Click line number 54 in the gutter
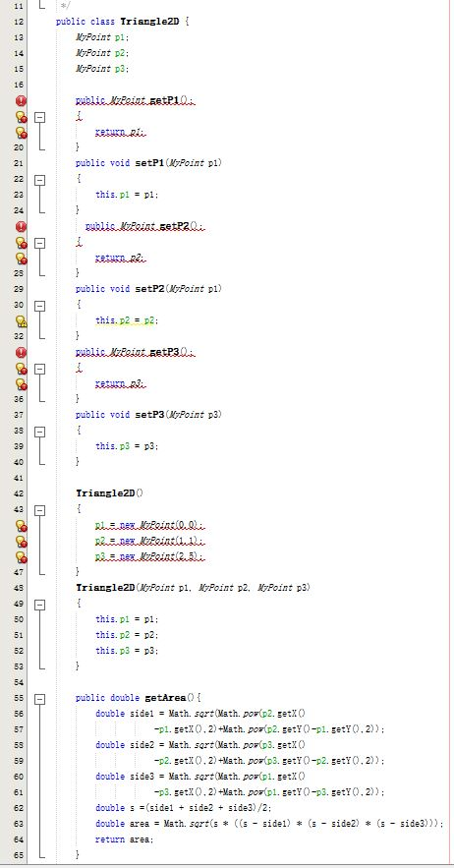This screenshot has height=868, width=454. [x=18, y=682]
